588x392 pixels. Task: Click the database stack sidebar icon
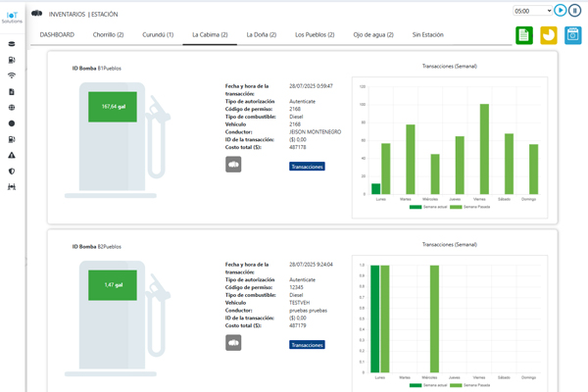[12, 44]
